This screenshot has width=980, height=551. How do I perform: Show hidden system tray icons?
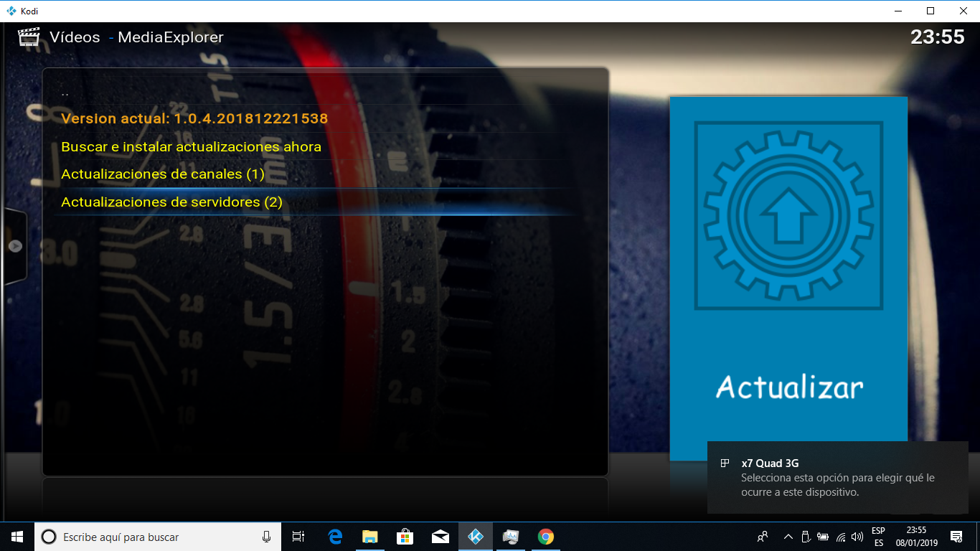(788, 537)
